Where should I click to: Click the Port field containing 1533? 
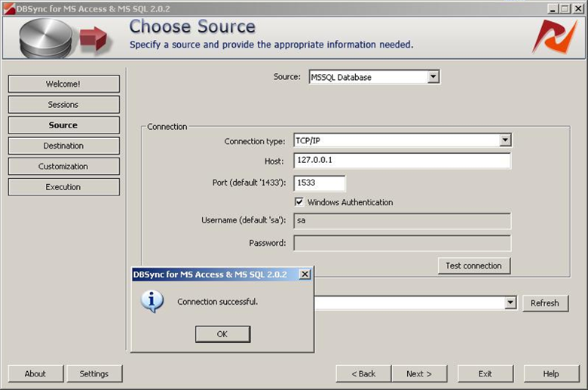(x=320, y=183)
